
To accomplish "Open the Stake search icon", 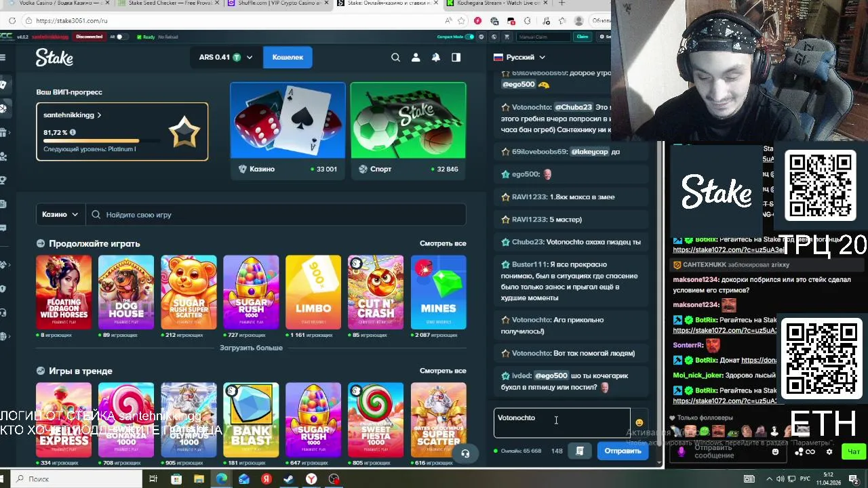I will pos(395,58).
